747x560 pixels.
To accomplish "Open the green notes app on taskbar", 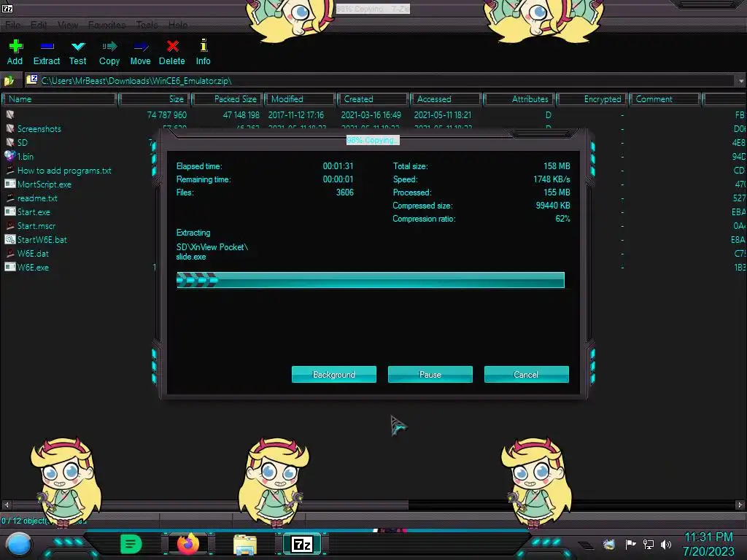I will click(131, 544).
